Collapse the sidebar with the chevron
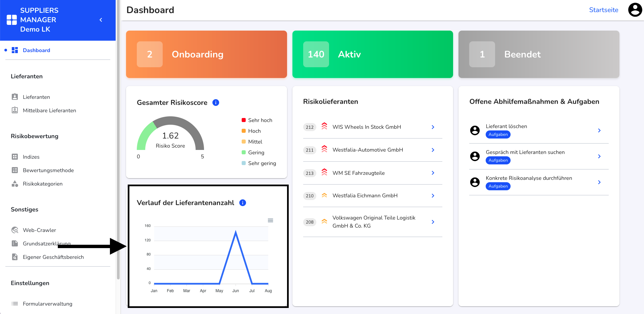This screenshot has height=314, width=644. 101,20
